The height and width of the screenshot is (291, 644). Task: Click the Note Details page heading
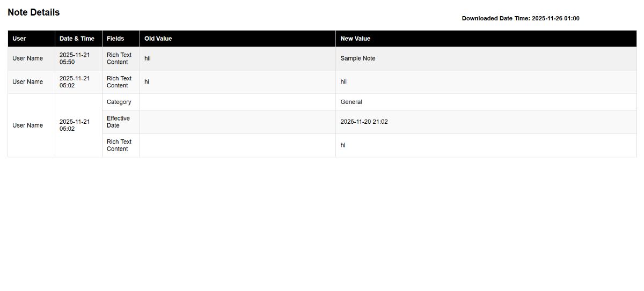34,12
